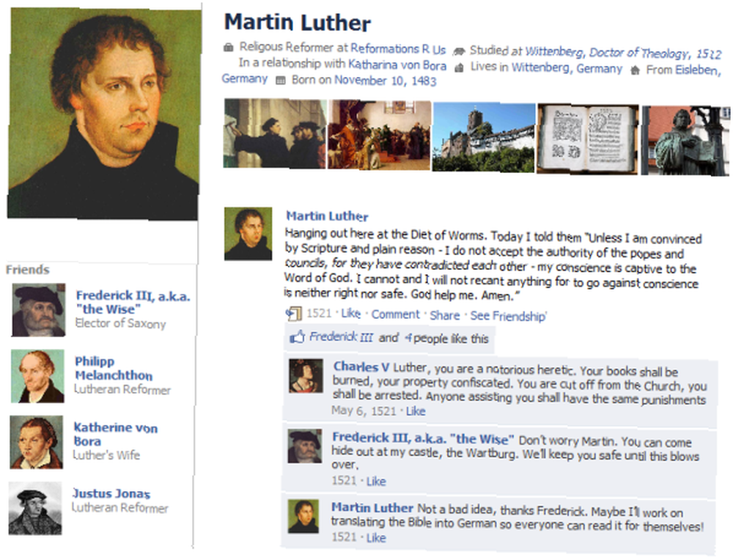Open the Luther statue photo thumbnail
The height and width of the screenshot is (560, 733).
pos(685,141)
